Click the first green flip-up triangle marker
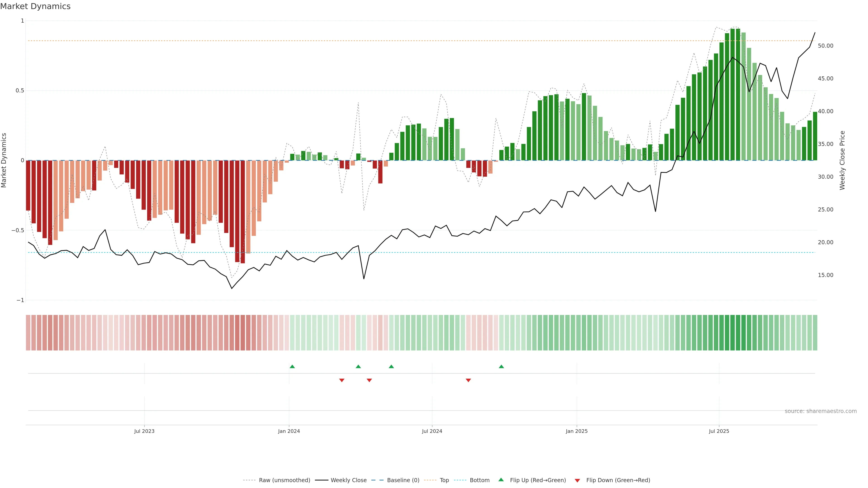Screen dimensions: 868x488 [x=292, y=366]
